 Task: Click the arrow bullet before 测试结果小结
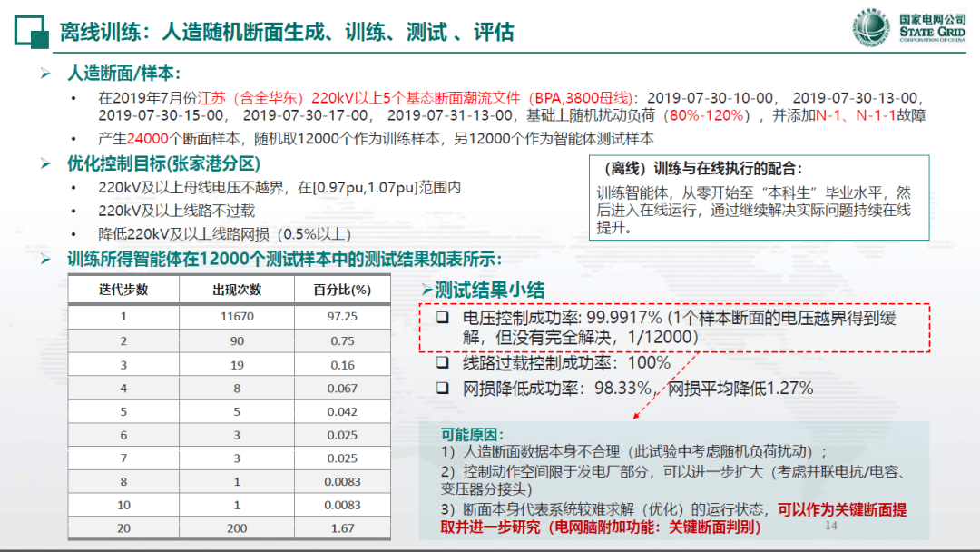tap(426, 290)
